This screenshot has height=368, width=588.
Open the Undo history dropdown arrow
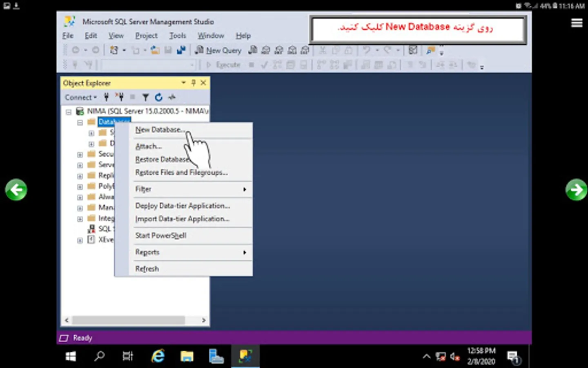(377, 50)
